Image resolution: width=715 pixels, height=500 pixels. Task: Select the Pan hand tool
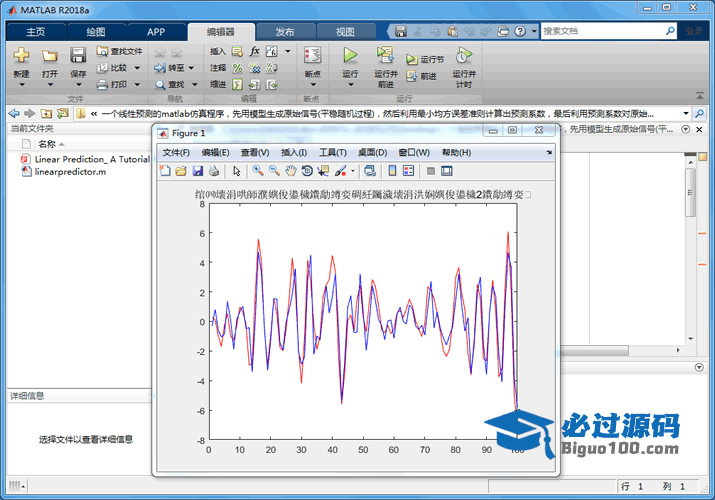[x=290, y=171]
